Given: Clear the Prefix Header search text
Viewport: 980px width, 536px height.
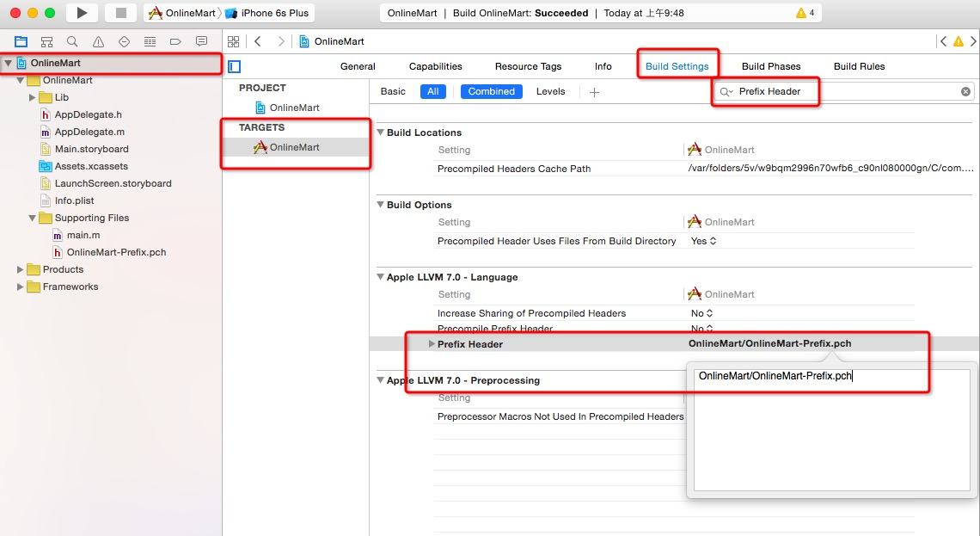Looking at the screenshot, I should click(x=965, y=92).
